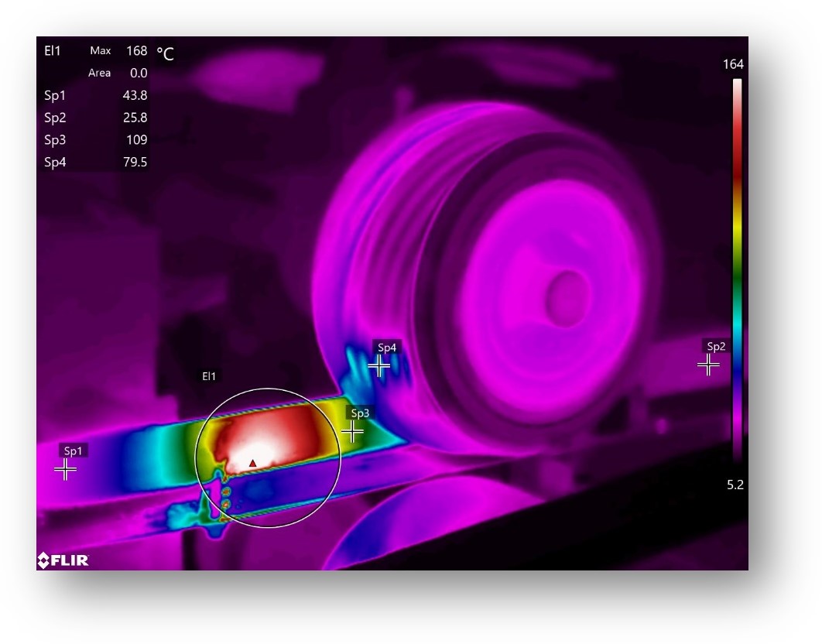Image resolution: width=822 pixels, height=644 pixels.
Task: Select the Sp2 label tag above crosshair
Action: [x=716, y=346]
